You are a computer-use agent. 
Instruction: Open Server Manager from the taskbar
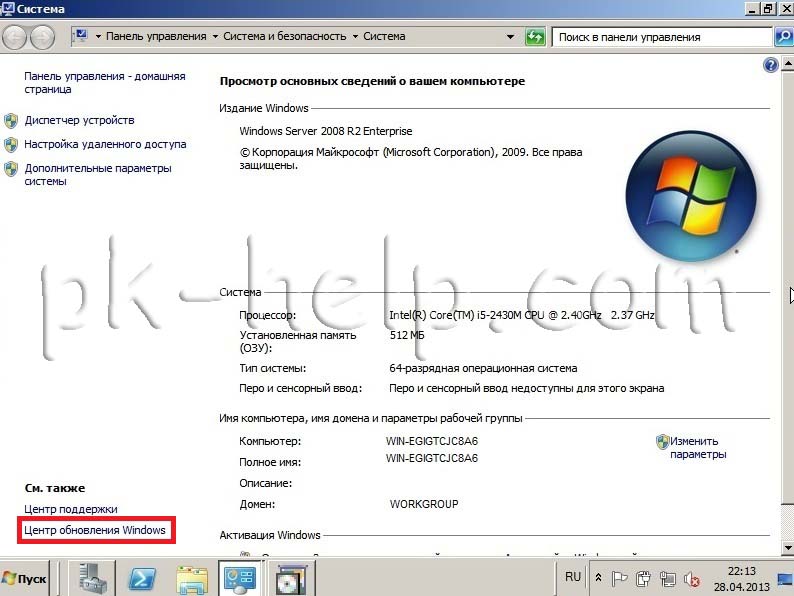93,578
